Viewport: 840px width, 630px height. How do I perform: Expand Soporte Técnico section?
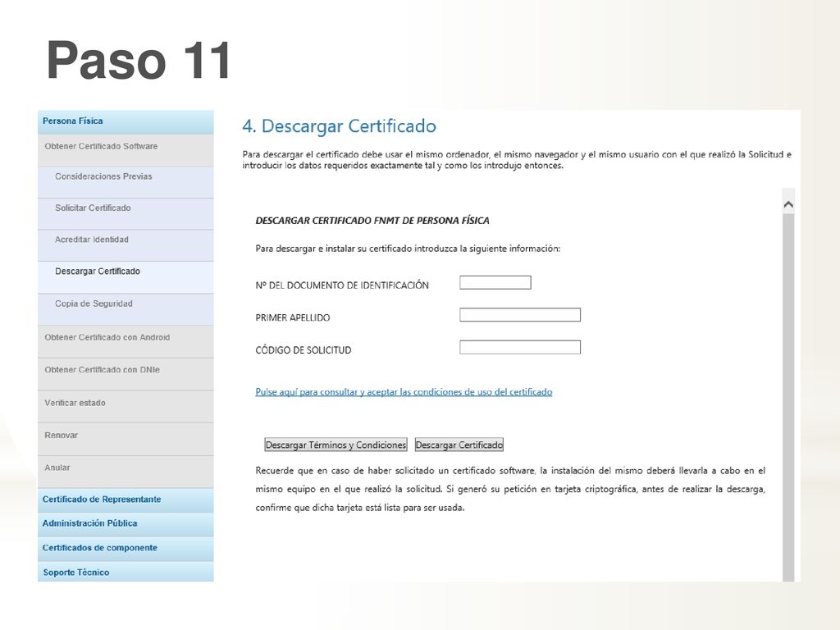126,572
